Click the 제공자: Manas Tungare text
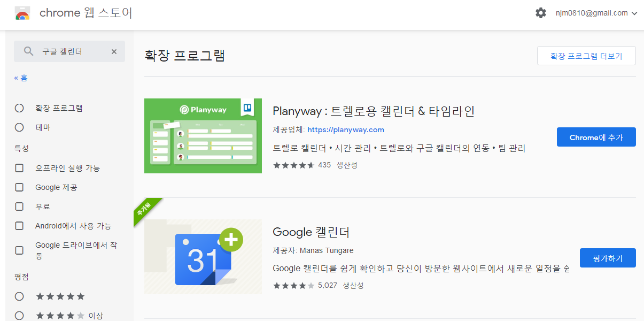 point(313,250)
